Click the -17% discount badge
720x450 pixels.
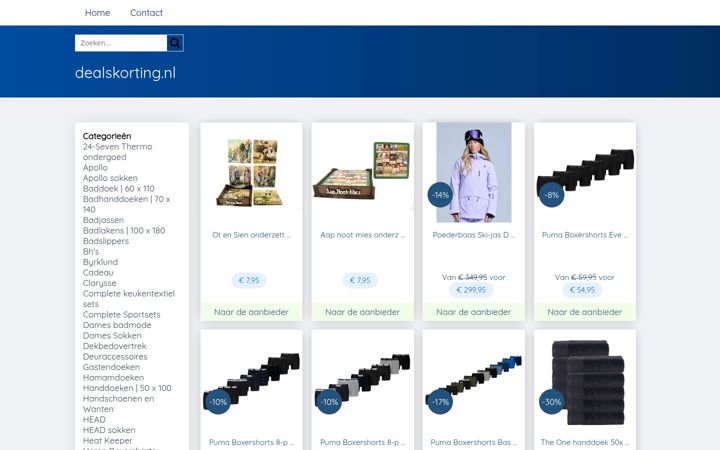pos(440,402)
